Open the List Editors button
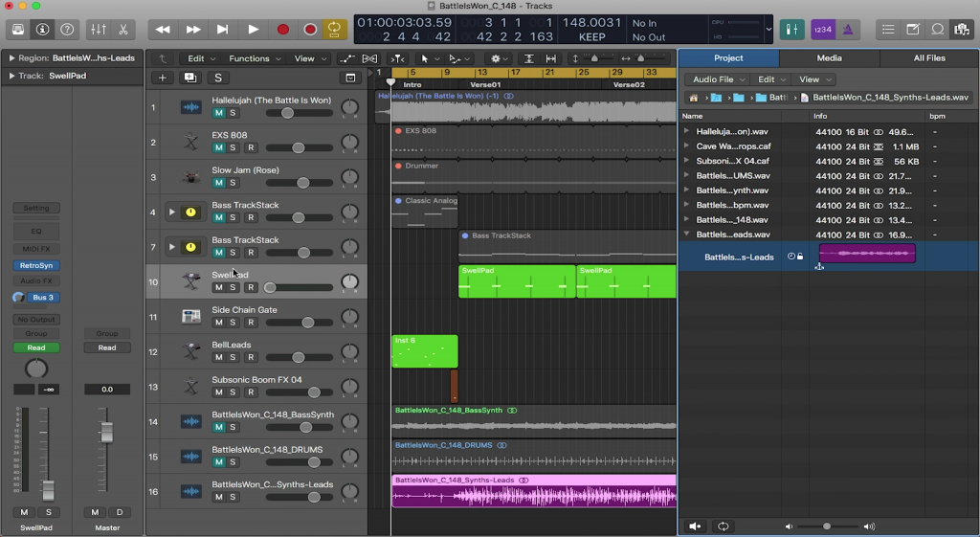 887,30
